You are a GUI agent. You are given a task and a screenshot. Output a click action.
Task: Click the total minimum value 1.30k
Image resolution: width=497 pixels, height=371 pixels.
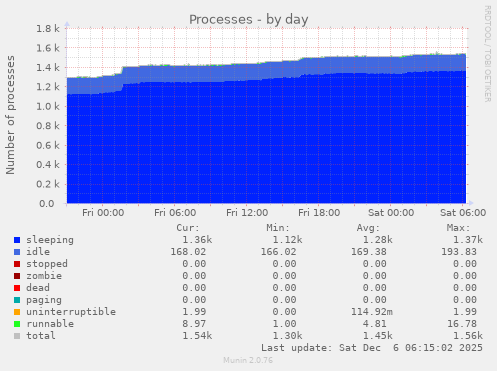287,336
